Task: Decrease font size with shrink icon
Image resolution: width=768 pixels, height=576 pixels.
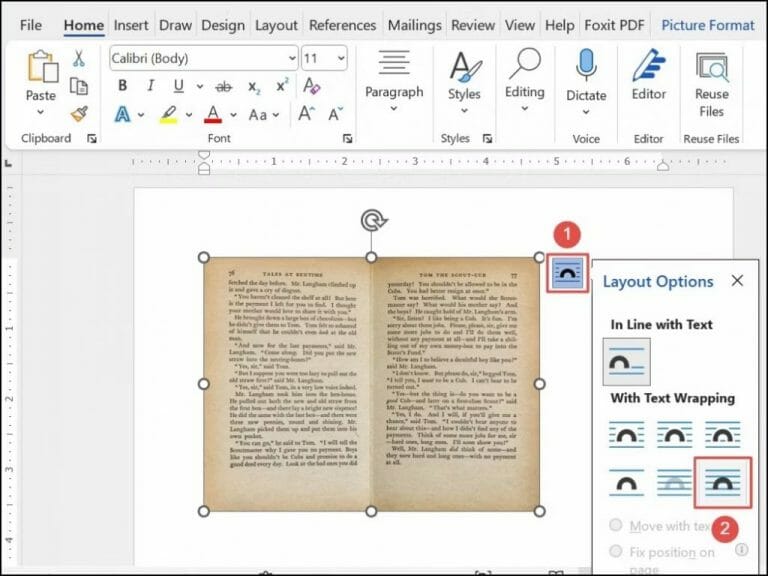Action: coord(336,114)
